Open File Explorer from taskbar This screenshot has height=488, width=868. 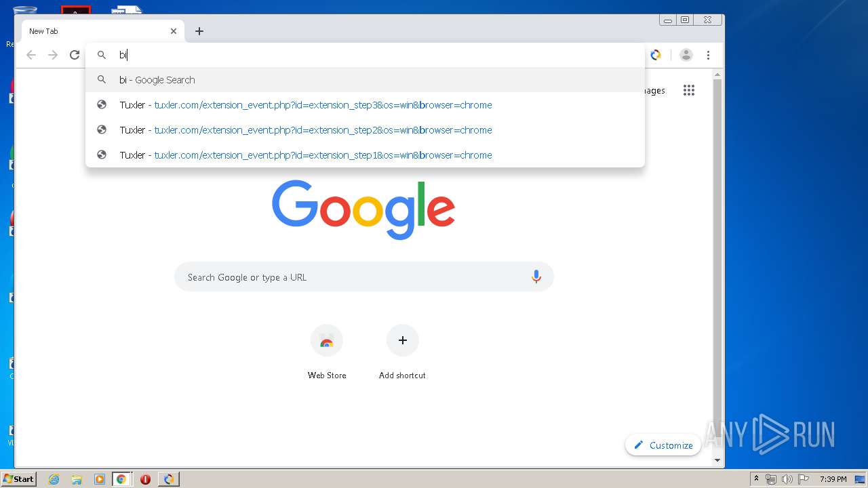(77, 479)
